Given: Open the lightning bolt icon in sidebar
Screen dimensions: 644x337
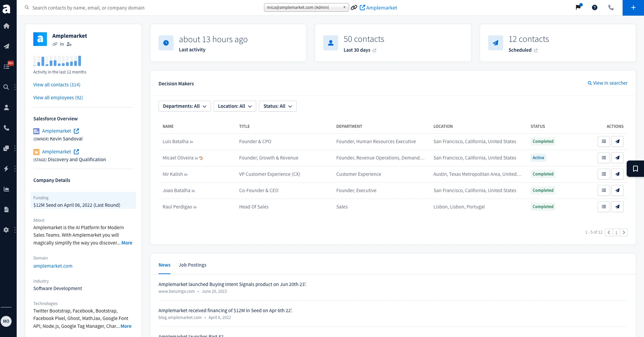Looking at the screenshot, I should point(6,169).
